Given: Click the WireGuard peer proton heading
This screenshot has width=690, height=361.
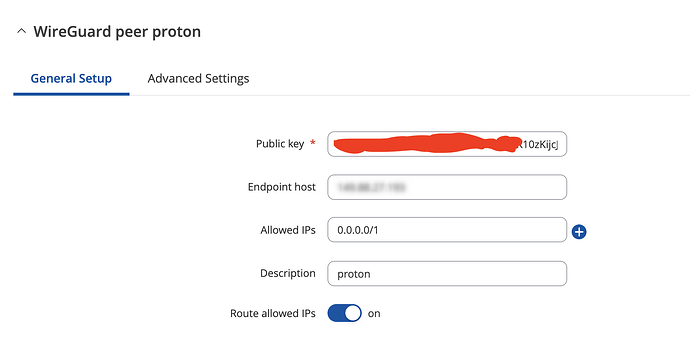Looking at the screenshot, I should pyautogui.click(x=117, y=32).
